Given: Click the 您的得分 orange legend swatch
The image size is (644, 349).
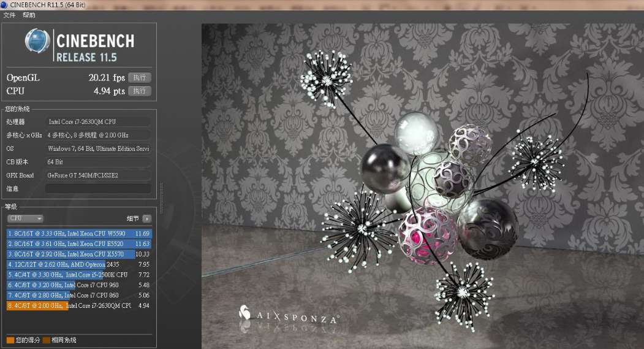Looking at the screenshot, I should (x=10, y=340).
